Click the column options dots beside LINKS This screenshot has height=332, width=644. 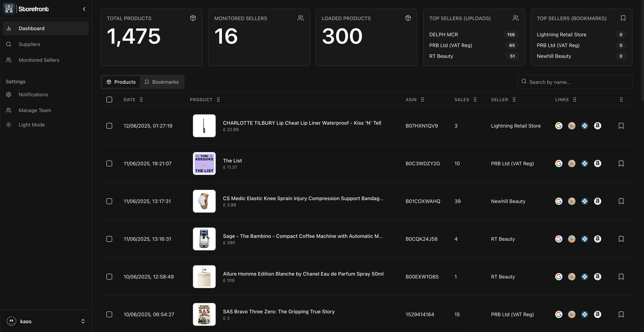tap(574, 100)
